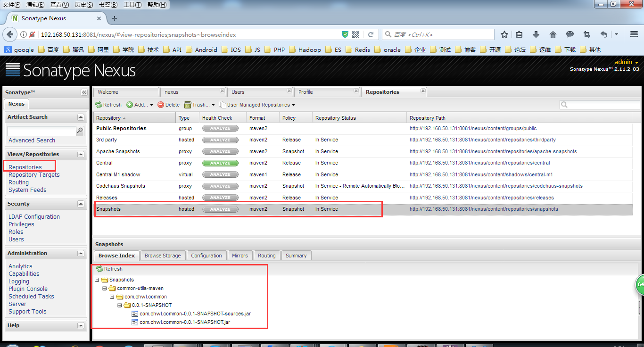Image resolution: width=644 pixels, height=347 pixels.
Task: Click the green shield icon in the address bar
Action: pos(345,34)
